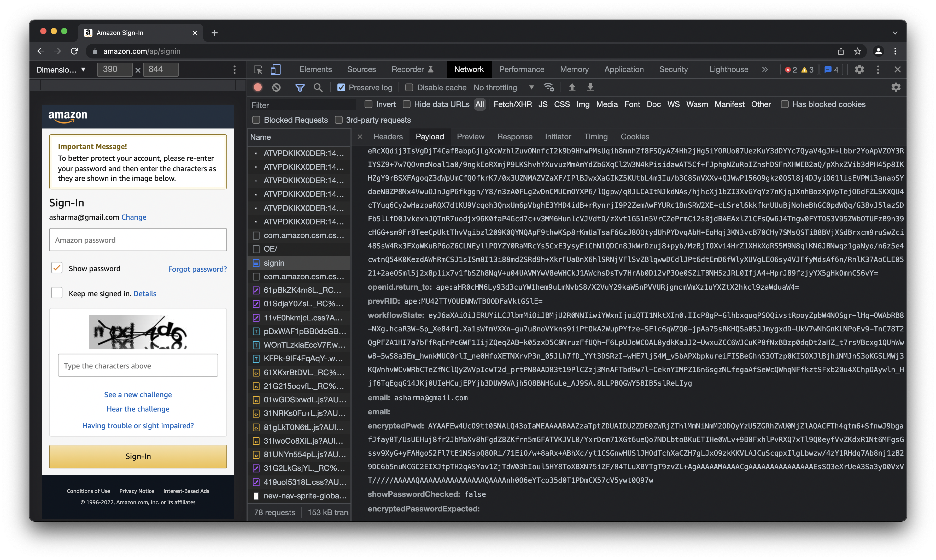Viewport: 936px width, 560px height.
Task: Open network search magnifier
Action: pos(318,87)
